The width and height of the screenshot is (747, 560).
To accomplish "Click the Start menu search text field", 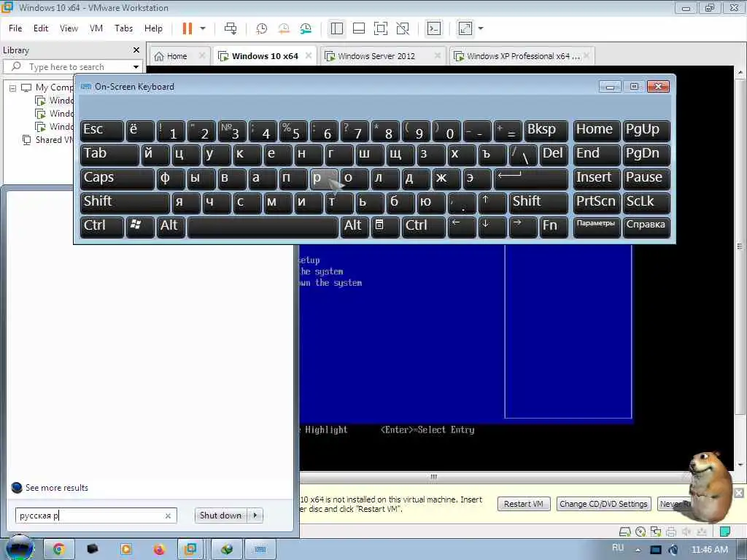I will click(x=90, y=516).
